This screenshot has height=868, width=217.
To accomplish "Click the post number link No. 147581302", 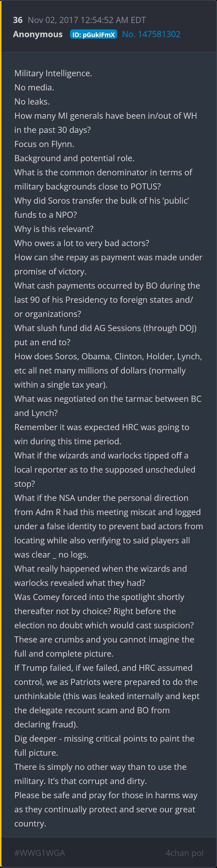I will tap(151, 34).
